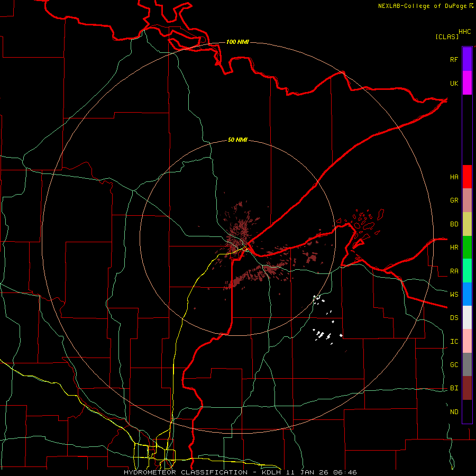Select the white DS legend swatch
Viewport: 476px width, 476px height.
click(x=467, y=317)
